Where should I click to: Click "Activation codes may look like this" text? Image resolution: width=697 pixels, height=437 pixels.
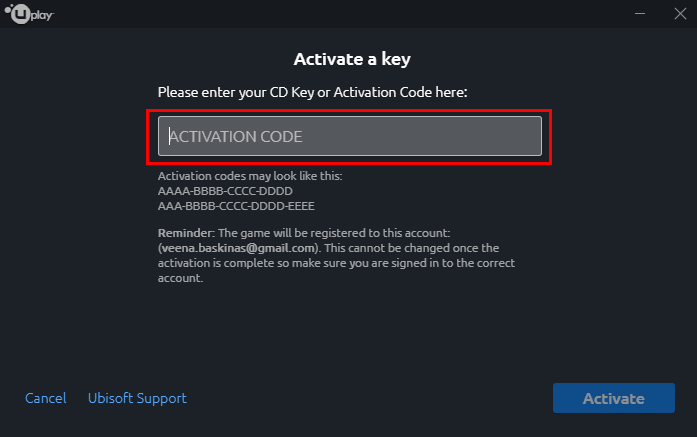(x=250, y=176)
